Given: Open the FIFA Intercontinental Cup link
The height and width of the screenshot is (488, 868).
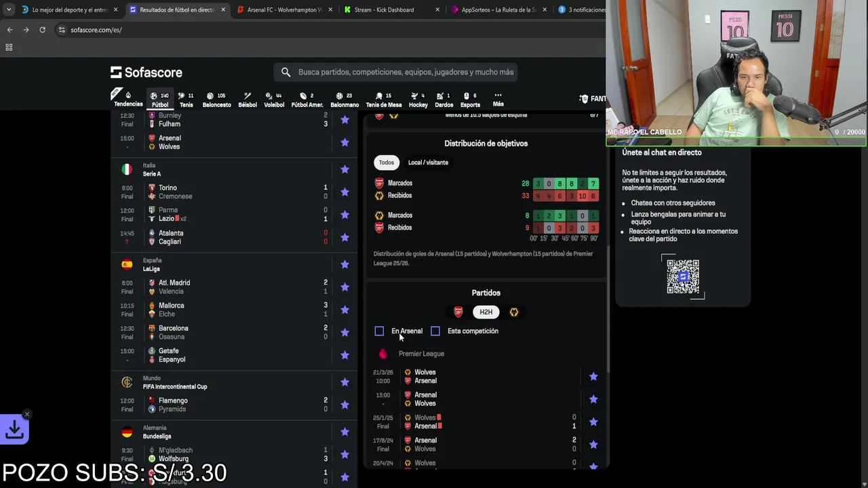Looking at the screenshot, I should (x=175, y=387).
